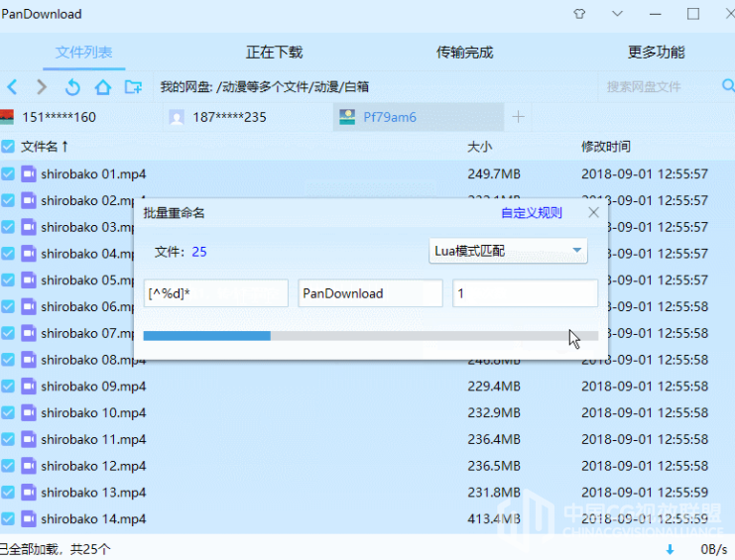Image resolution: width=735 pixels, height=560 pixels.
Task: Refresh the file list
Action: [x=72, y=86]
